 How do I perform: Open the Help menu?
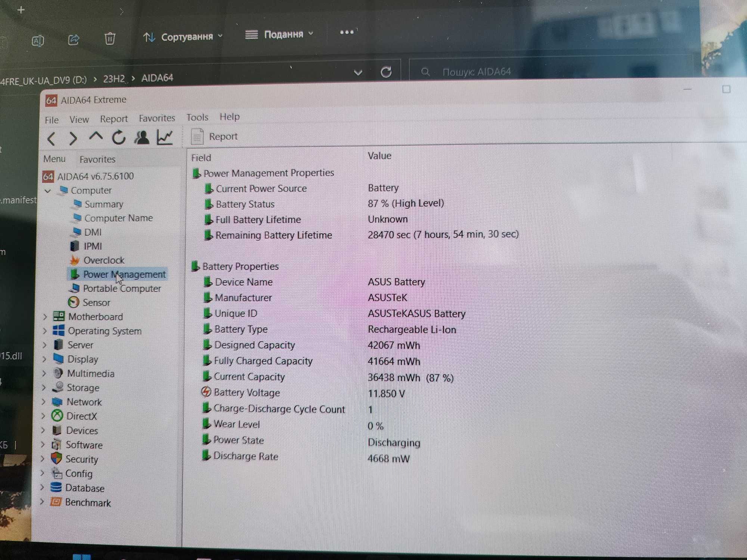[229, 116]
